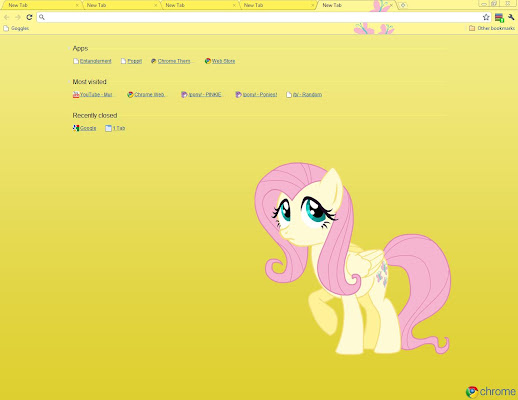Reopen the recently closed Google page
Viewport: 518px width, 400px height.
coord(84,128)
